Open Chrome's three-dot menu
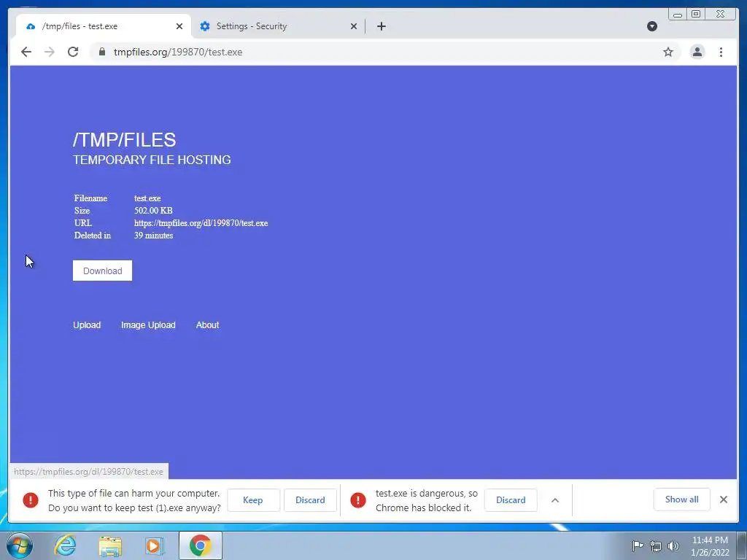Viewport: 747px width, 560px height. coord(721,52)
